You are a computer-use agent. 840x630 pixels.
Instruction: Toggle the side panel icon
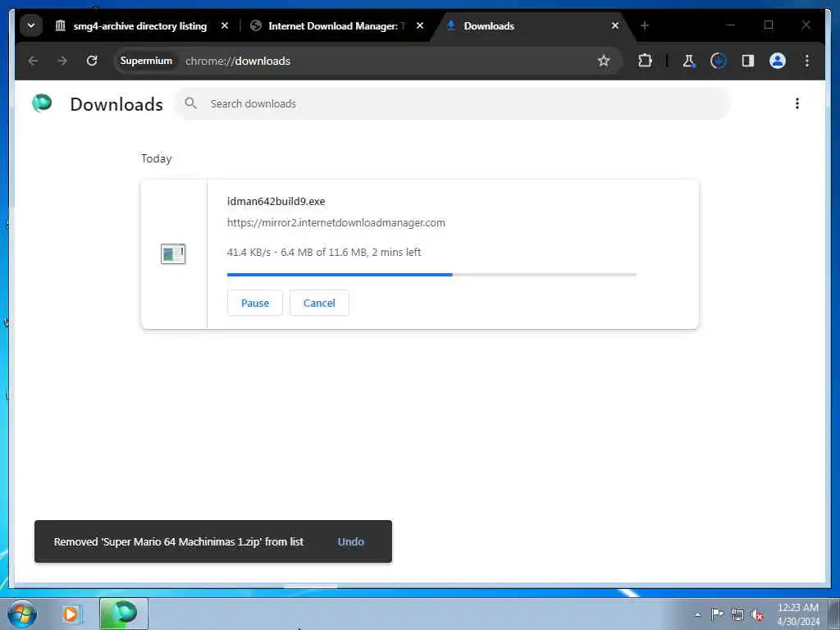(748, 61)
